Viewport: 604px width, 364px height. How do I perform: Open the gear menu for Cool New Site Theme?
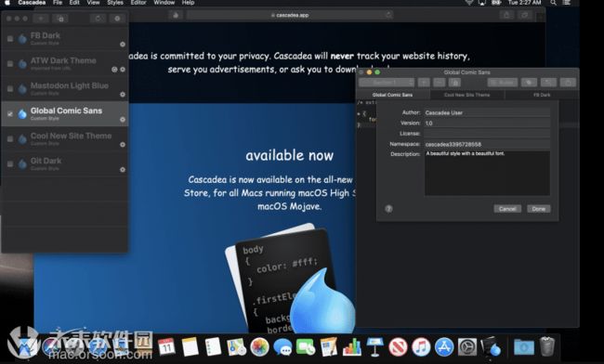click(x=123, y=145)
